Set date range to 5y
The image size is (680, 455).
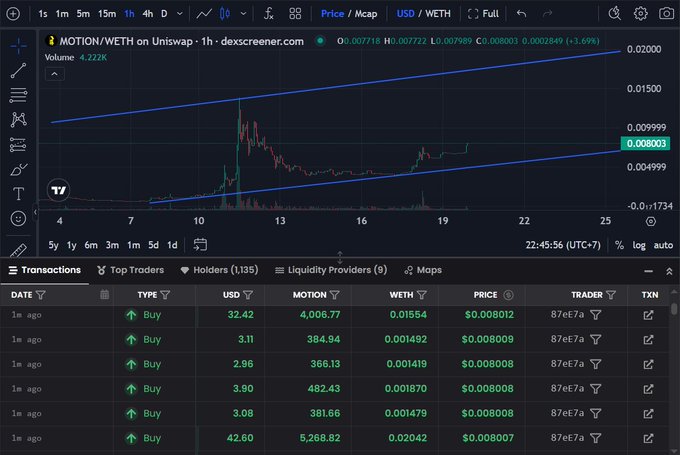(x=53, y=245)
